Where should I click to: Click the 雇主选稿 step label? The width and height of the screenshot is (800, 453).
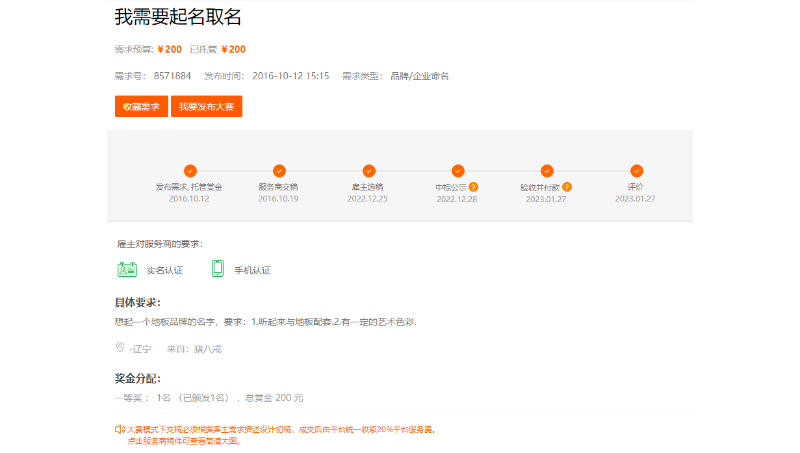(367, 187)
